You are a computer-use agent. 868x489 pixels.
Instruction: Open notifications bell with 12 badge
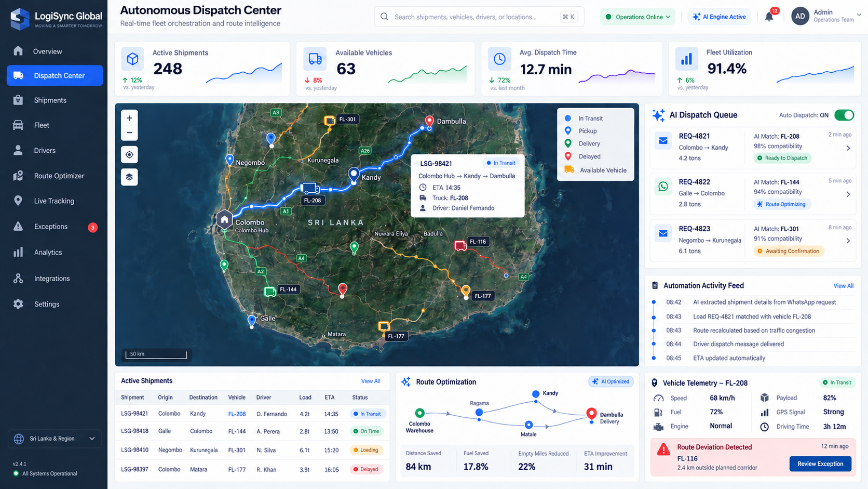(769, 17)
